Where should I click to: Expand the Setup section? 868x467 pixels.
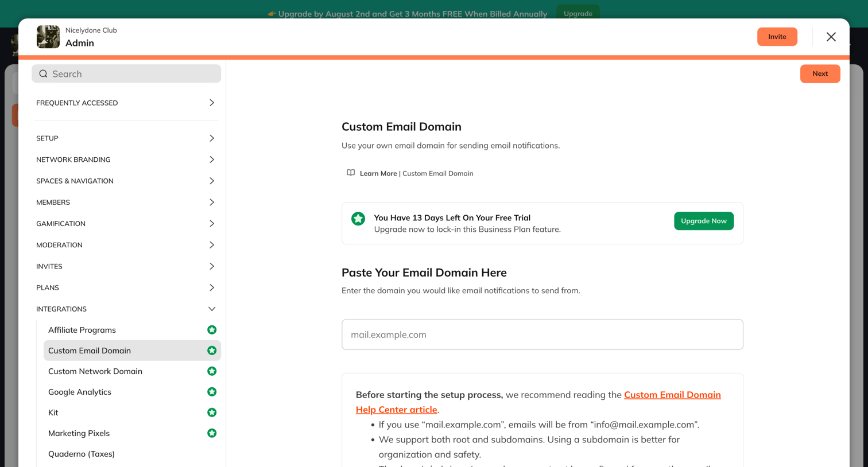(x=126, y=138)
